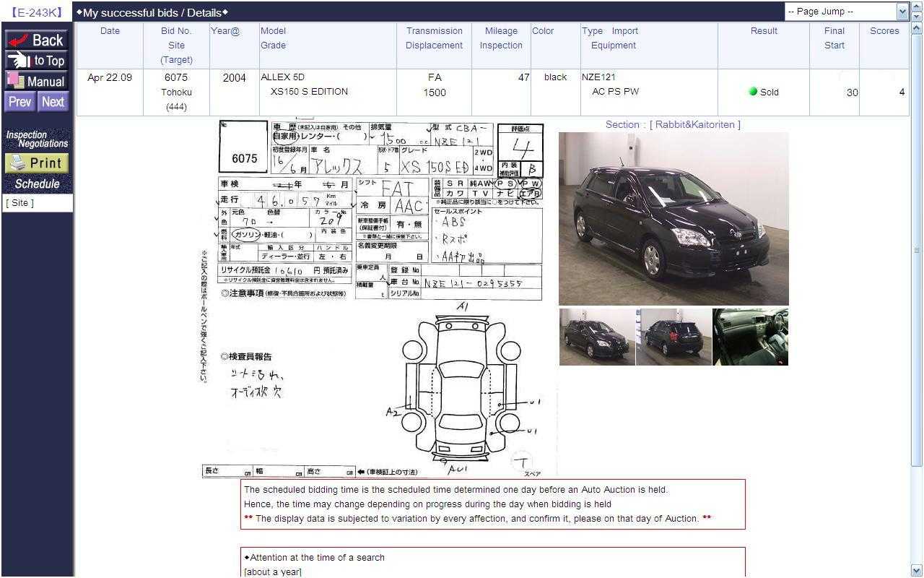Viewport: 924px width, 578px height.
Task: Click the Bid No. Site column header
Action: pyautogui.click(x=176, y=46)
